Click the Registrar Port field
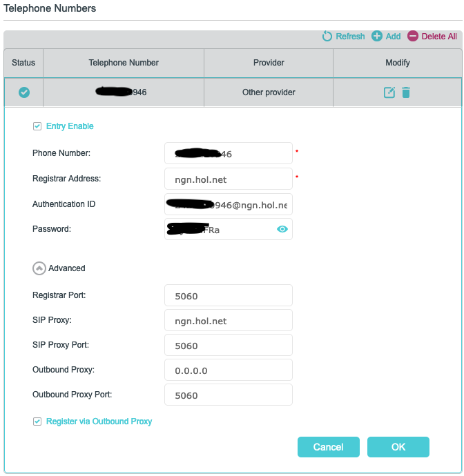Screen dimensions: 464x476 click(x=229, y=295)
